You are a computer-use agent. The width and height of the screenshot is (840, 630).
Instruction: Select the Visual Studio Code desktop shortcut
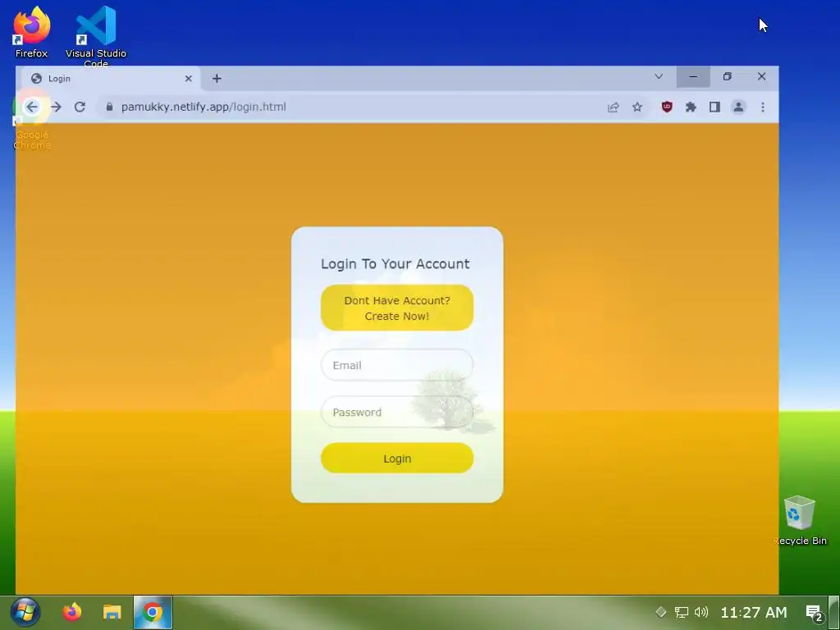click(x=96, y=35)
